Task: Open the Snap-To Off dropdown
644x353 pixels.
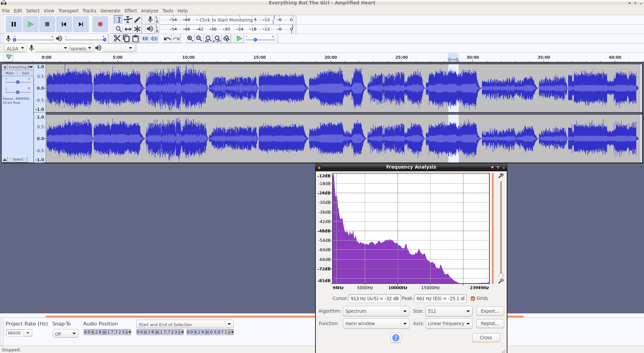Action: 65,334
